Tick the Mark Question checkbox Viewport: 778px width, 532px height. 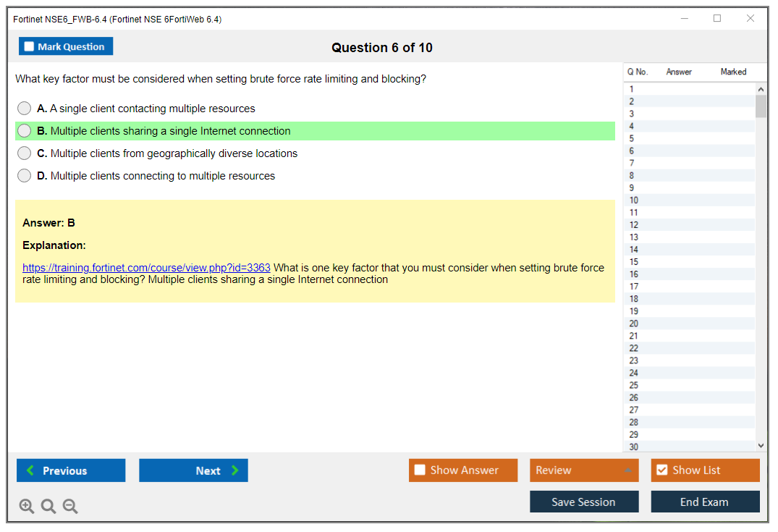[x=30, y=46]
